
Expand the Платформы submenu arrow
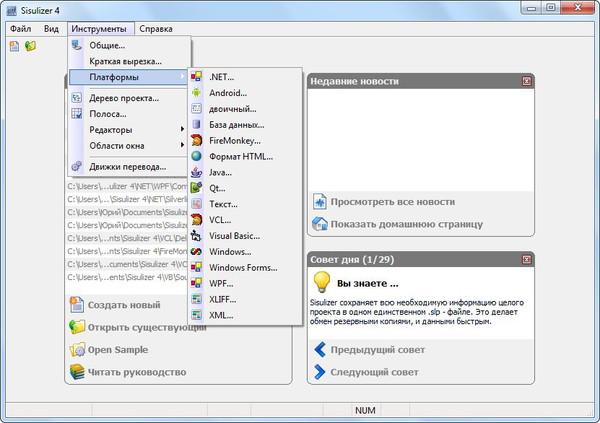[x=182, y=77]
